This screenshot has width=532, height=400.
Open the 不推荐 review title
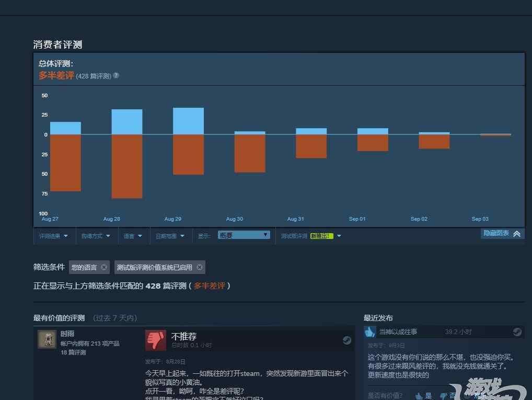pos(184,336)
